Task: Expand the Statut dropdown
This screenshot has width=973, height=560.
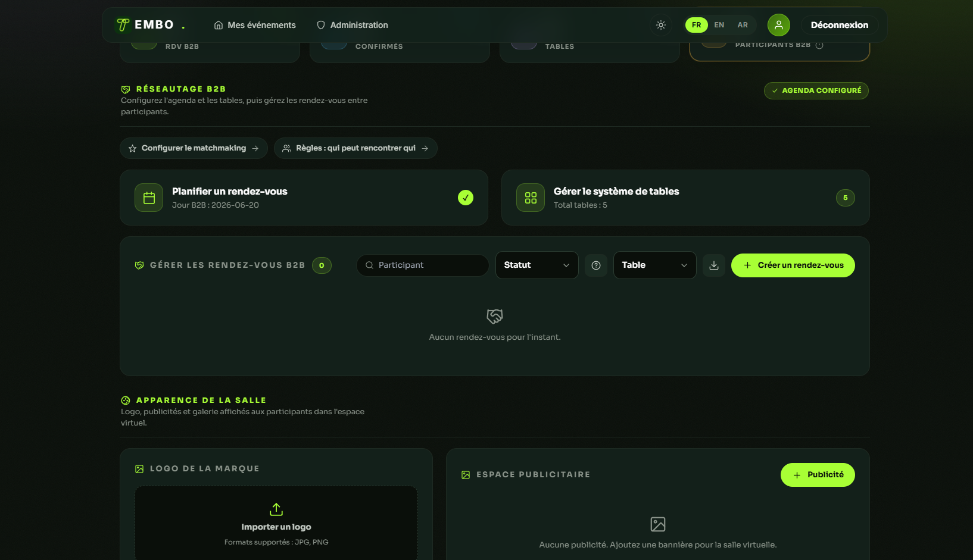Action: click(x=537, y=265)
